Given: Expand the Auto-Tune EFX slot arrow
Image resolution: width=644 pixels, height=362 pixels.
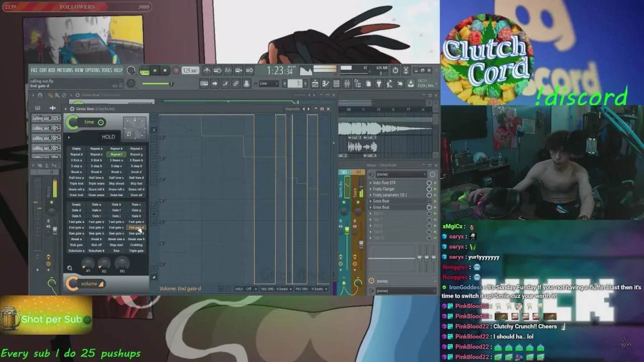Looking at the screenshot, I should [x=371, y=183].
